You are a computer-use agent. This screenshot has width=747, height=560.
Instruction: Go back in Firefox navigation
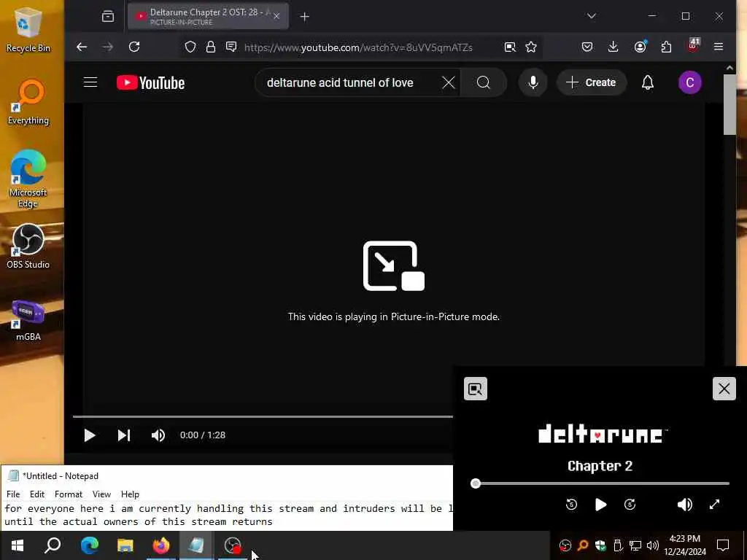(x=82, y=47)
